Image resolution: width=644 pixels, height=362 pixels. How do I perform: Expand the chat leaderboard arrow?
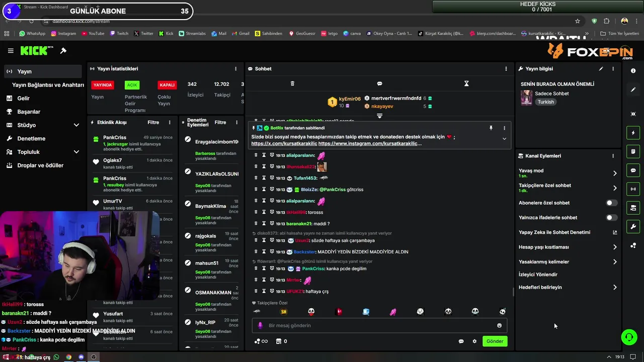coord(379,116)
